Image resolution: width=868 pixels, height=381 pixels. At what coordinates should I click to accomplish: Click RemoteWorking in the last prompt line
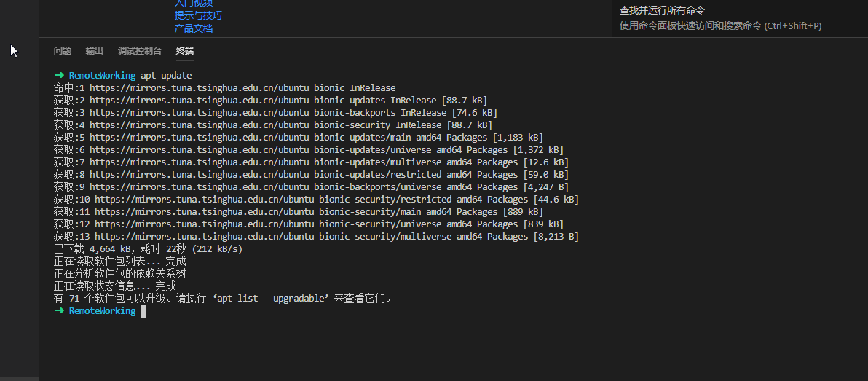(102, 311)
